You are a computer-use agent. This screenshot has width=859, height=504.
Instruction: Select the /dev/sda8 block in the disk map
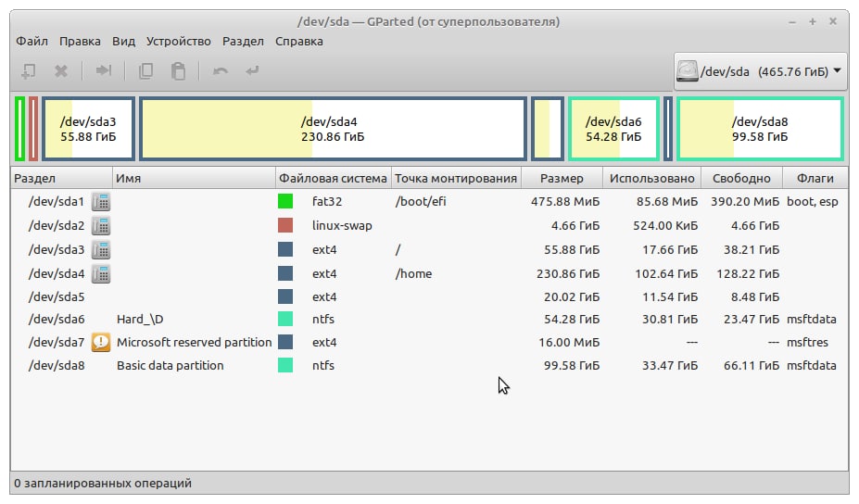[760, 129]
